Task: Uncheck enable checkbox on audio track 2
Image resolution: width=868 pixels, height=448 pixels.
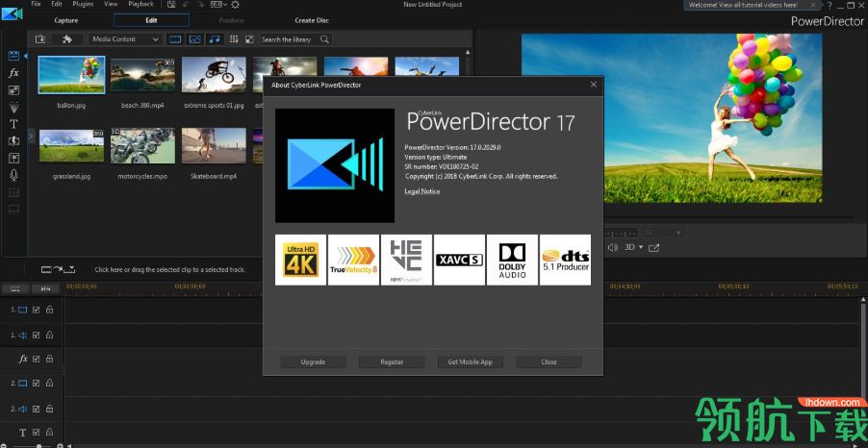Action: (36, 409)
